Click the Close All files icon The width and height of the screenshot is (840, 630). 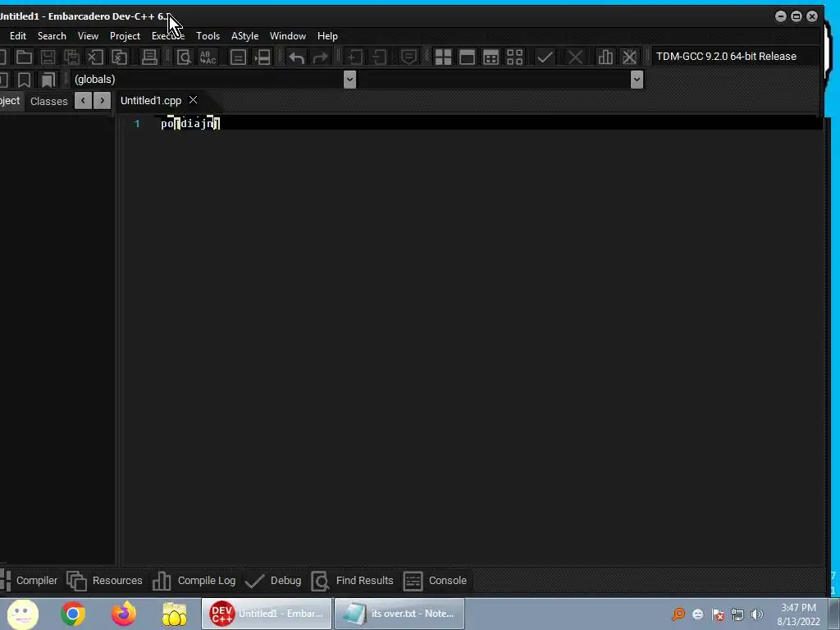tap(119, 57)
